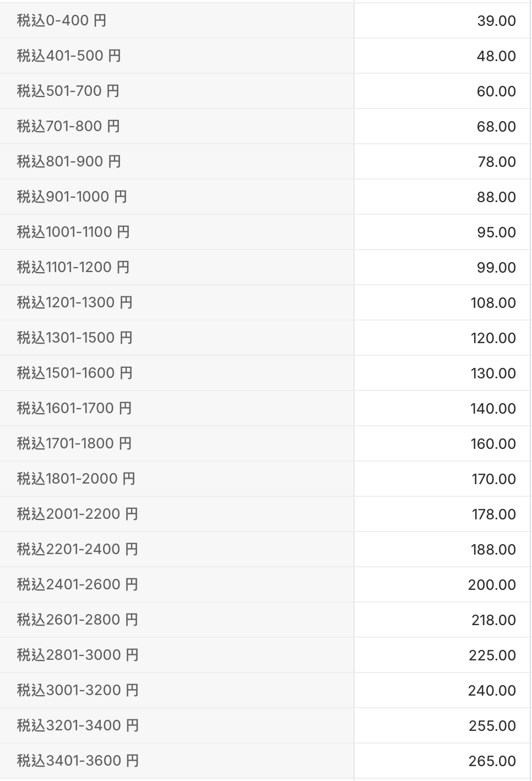Screen dimensions: 532x781
Task: Select the 税込1801-2000 円 row label
Action: click(x=76, y=479)
